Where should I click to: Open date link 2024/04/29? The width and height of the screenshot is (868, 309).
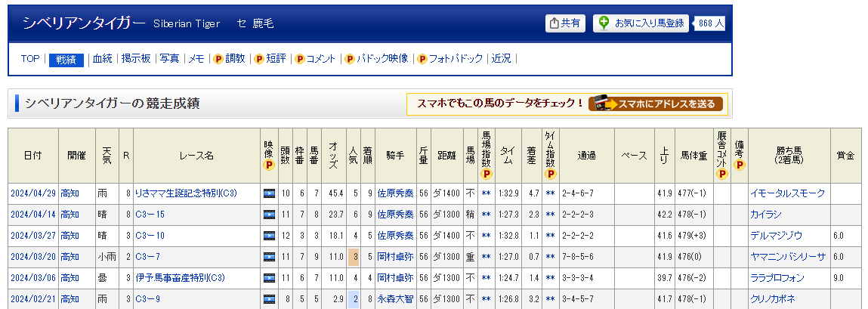click(33, 193)
